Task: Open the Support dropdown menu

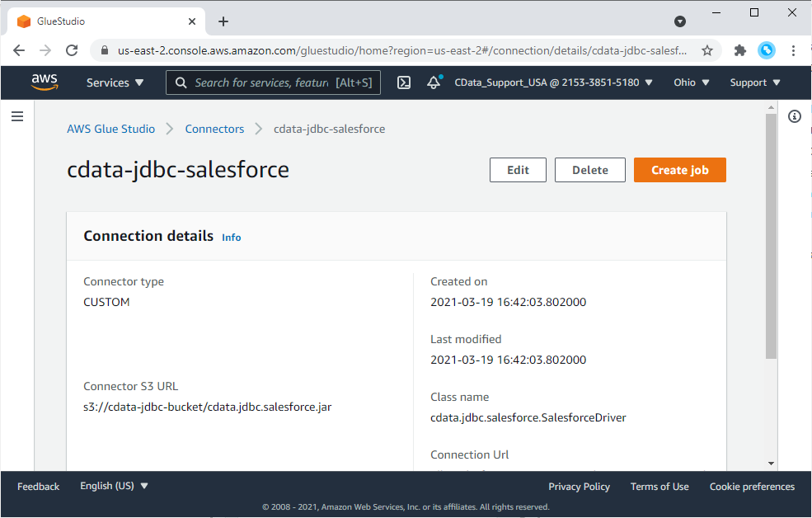Action: [x=754, y=82]
